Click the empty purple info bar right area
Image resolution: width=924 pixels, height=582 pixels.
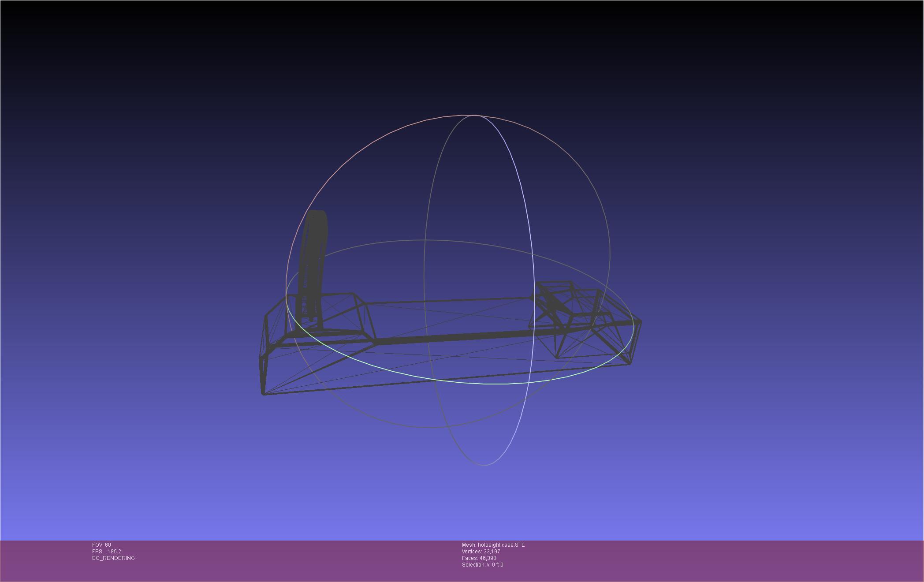tap(749, 560)
